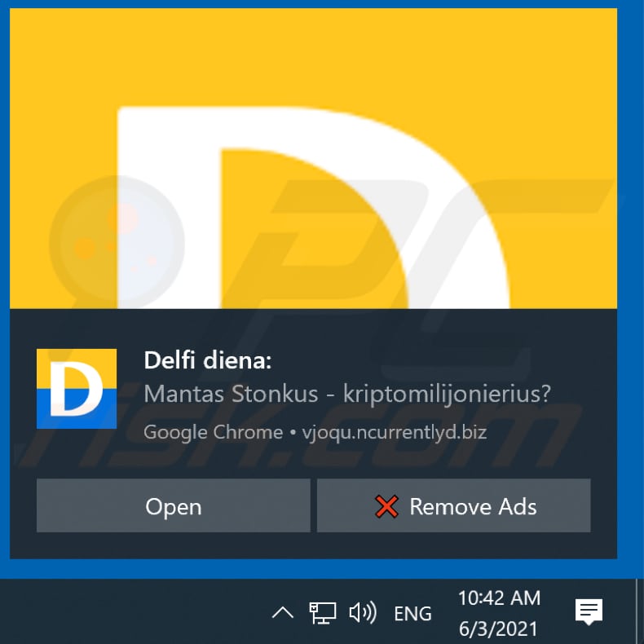Click 'Mantas Stonkus - kriptomilijonierius?' message text
This screenshot has width=644, height=644.
point(347,394)
